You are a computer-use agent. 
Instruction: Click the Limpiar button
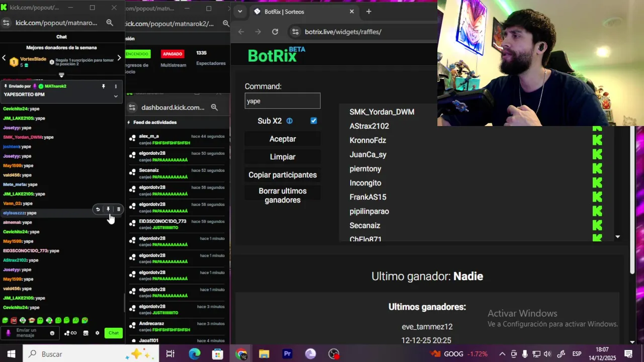click(282, 157)
